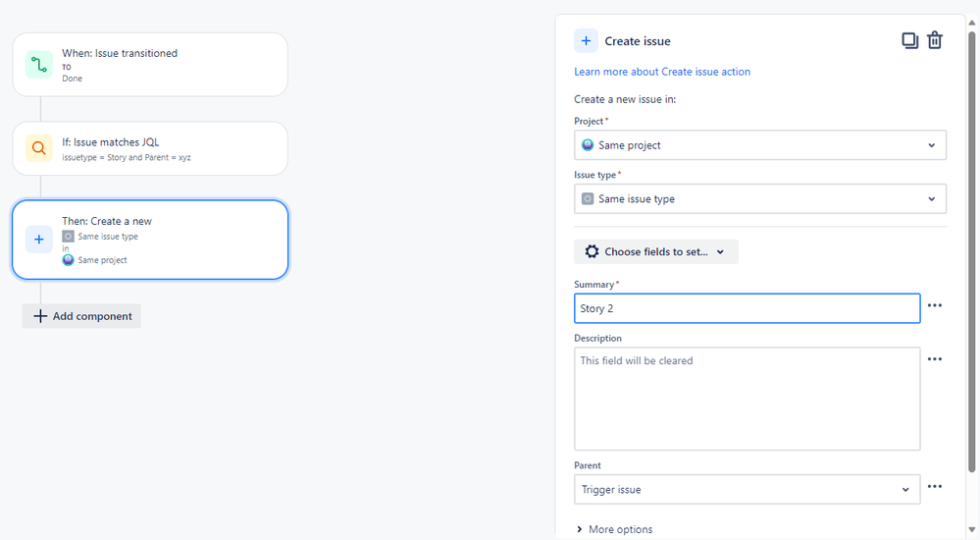Open the Parent dropdown showing Trigger issue
The height and width of the screenshot is (540, 980).
click(747, 490)
